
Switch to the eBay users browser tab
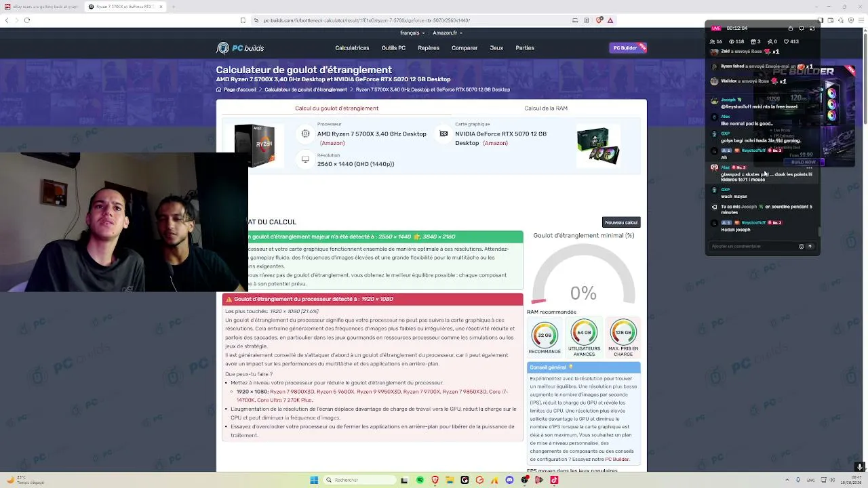[41, 7]
